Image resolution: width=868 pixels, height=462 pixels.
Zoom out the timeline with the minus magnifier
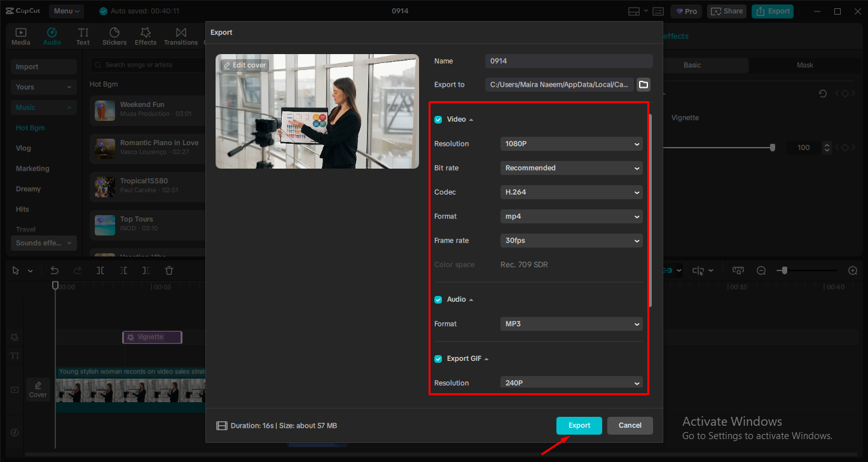tap(761, 270)
